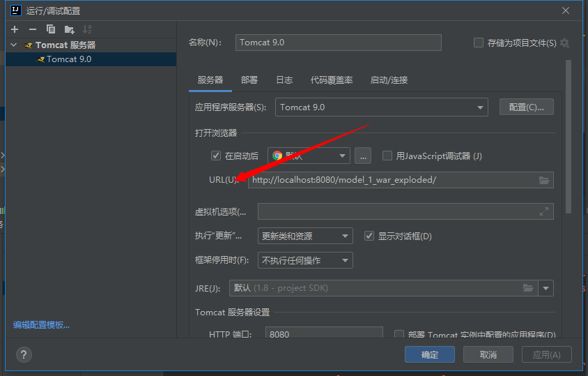
Task: Browse folder icon in URL field
Action: 544,180
